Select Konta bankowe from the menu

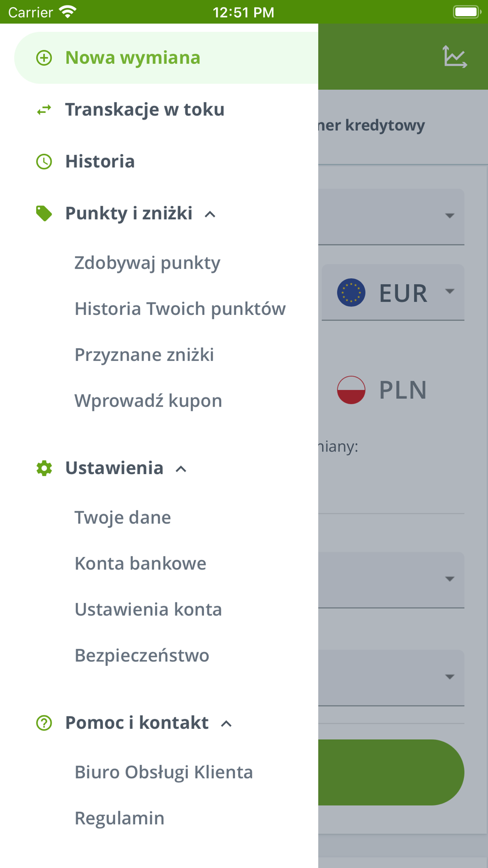[x=141, y=563]
